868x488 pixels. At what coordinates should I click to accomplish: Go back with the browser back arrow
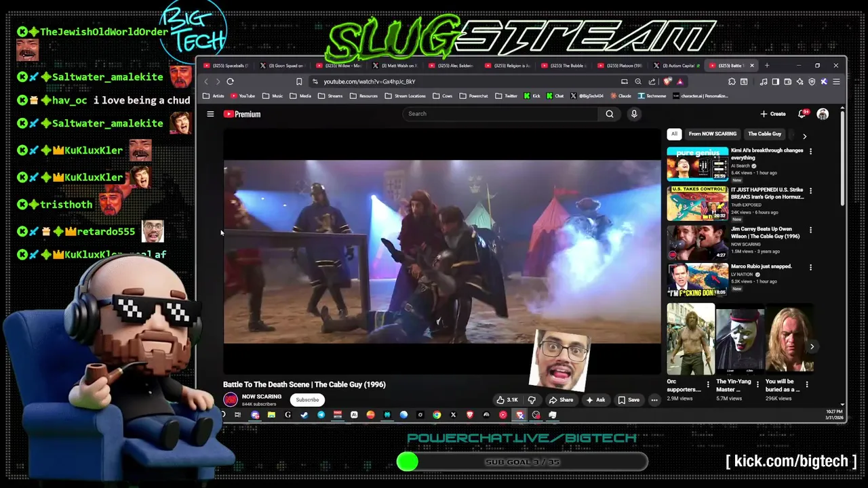(207, 81)
